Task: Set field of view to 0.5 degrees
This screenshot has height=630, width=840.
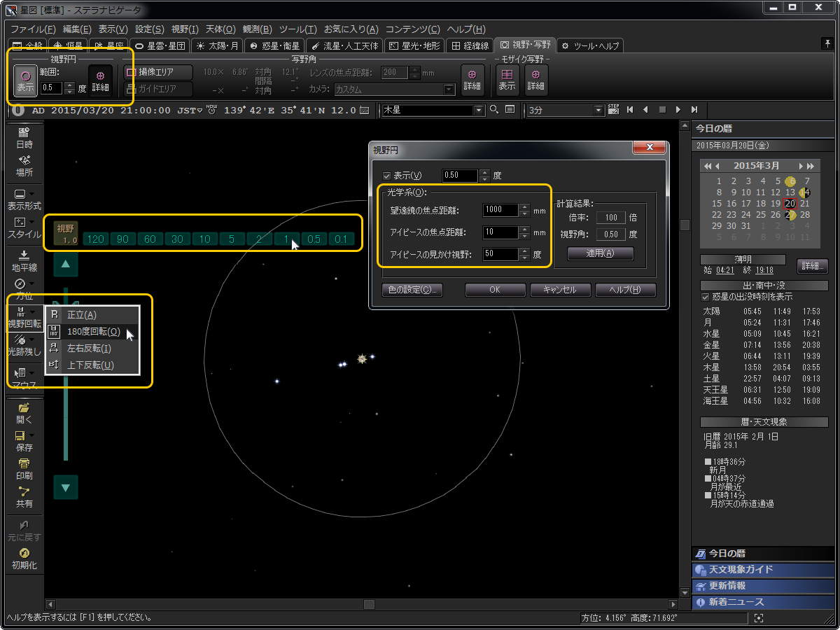Action: pyautogui.click(x=314, y=239)
